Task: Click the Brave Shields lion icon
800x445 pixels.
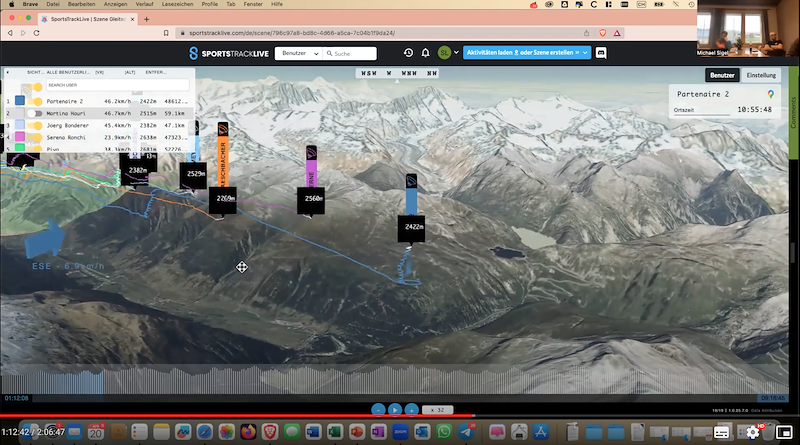Action: click(x=603, y=33)
